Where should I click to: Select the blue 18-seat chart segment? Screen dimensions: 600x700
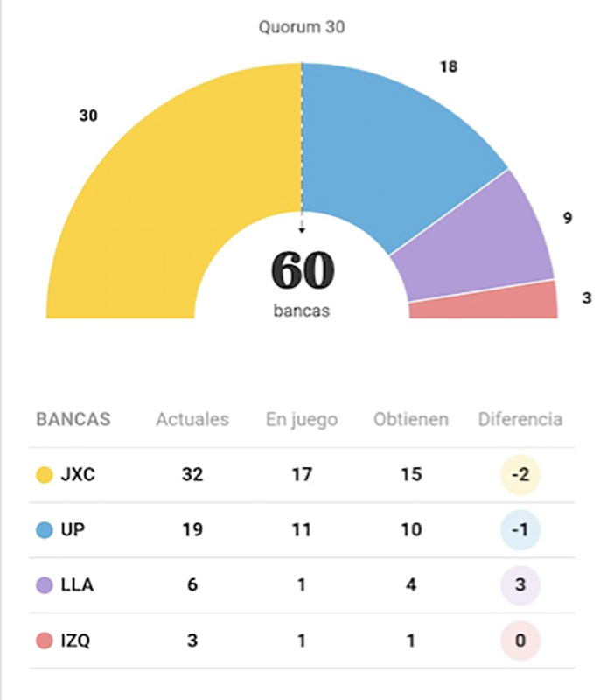(394, 149)
